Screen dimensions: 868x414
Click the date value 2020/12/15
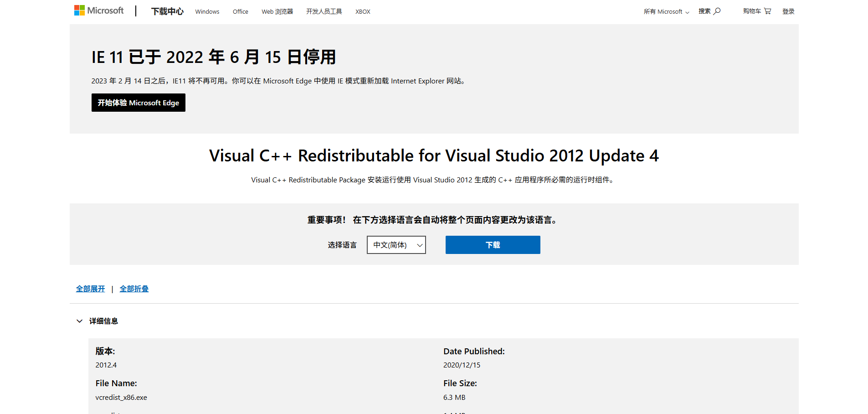(462, 365)
